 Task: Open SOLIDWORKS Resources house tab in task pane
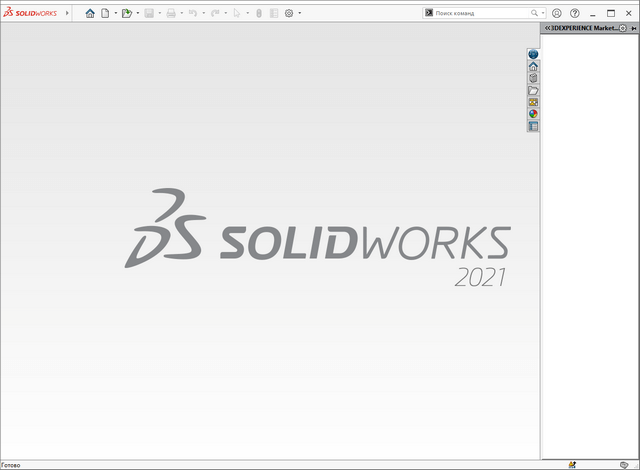tap(533, 66)
